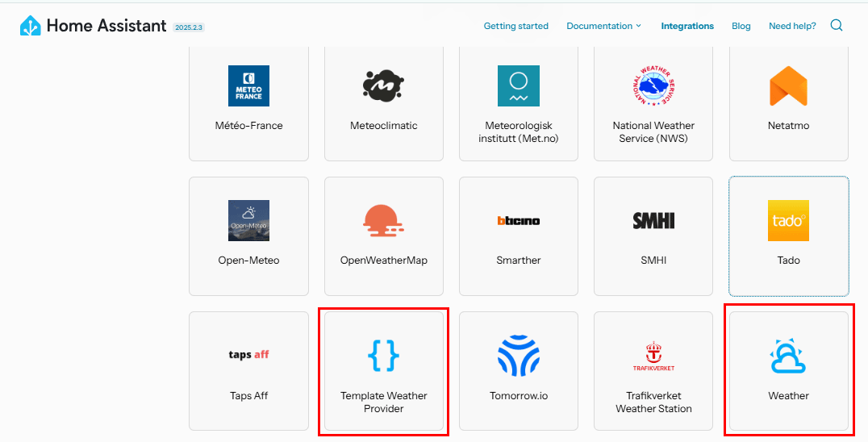
Task: Click the Home Assistant title text
Action: pyautogui.click(x=106, y=26)
